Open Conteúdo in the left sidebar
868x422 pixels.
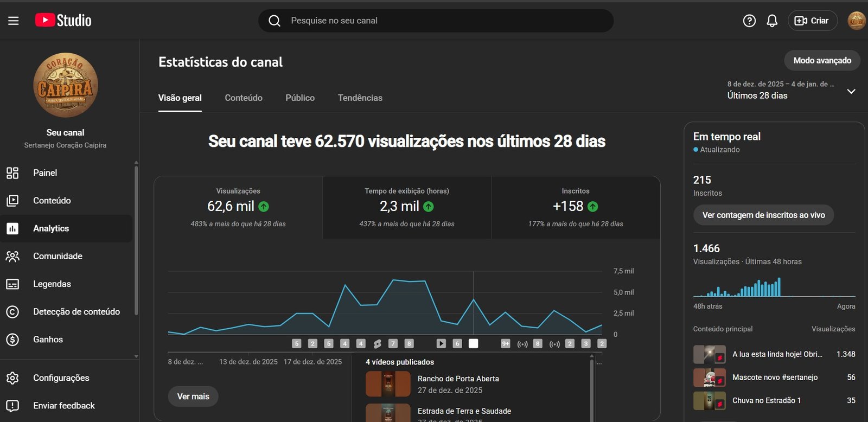[66, 201]
